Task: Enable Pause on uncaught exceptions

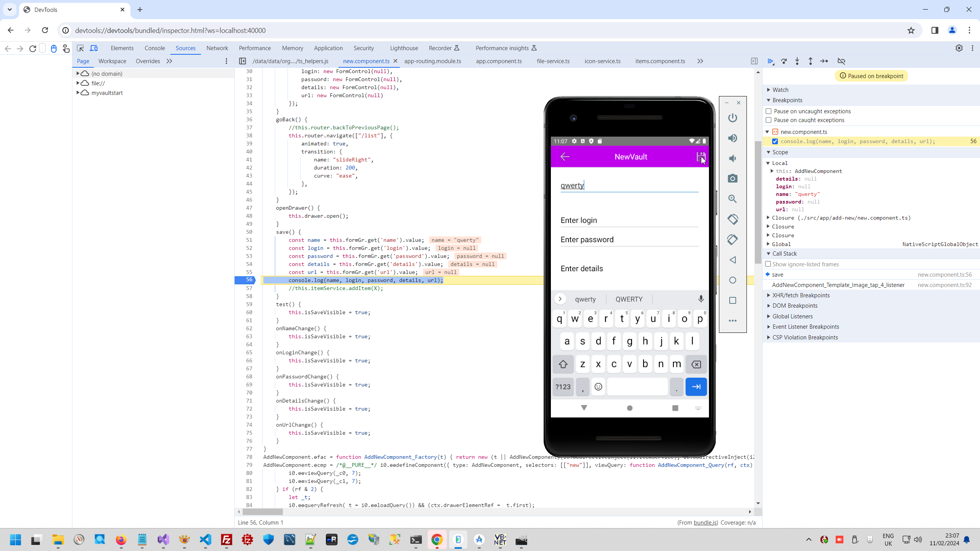Action: (768, 111)
